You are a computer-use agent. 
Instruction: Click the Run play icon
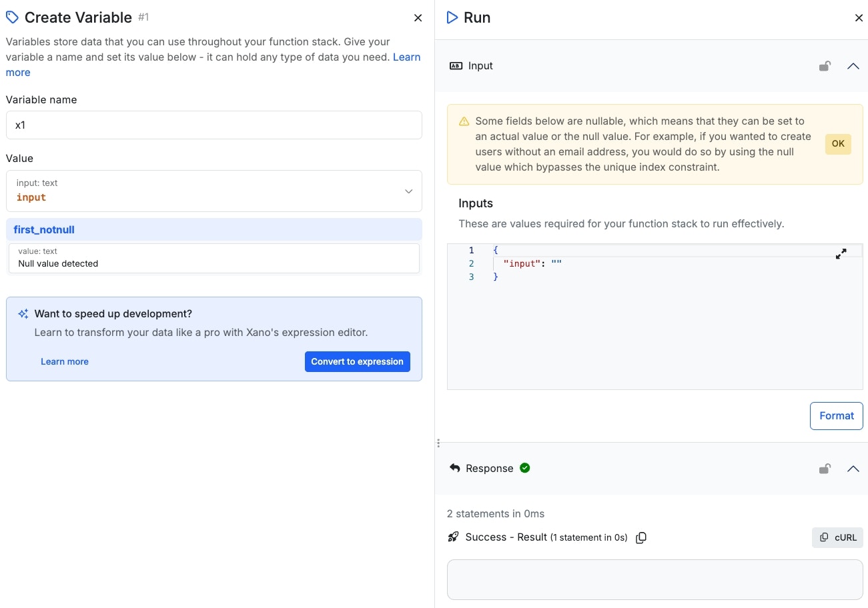tap(452, 18)
